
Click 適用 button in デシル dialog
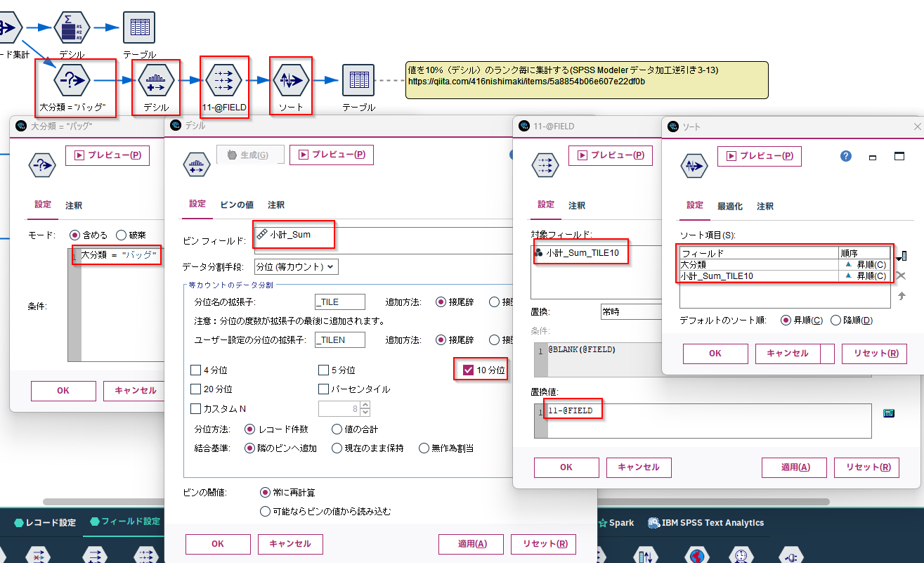(471, 543)
